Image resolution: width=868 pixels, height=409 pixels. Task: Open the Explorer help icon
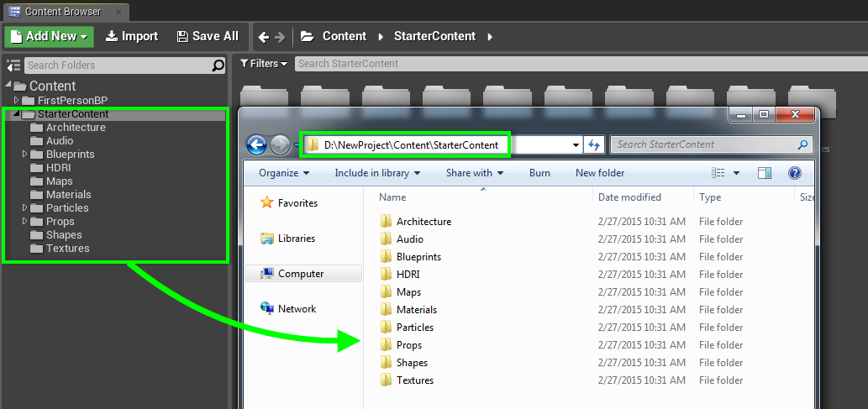point(794,173)
